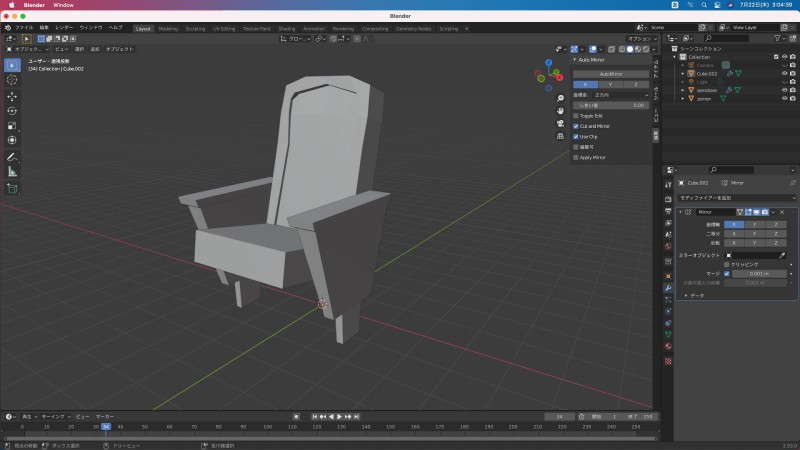
Task: Enable the Toggle Edit checkbox
Action: (x=576, y=116)
